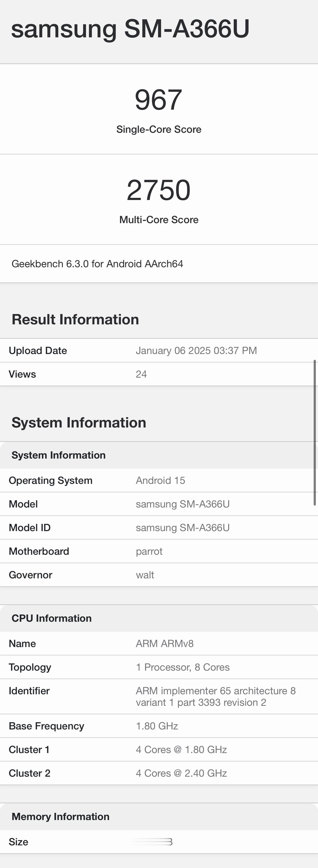Select Cluster 1 value 4 Cores @ 1.80 GHz
Image resolution: width=318 pixels, height=868 pixels.
(x=181, y=749)
